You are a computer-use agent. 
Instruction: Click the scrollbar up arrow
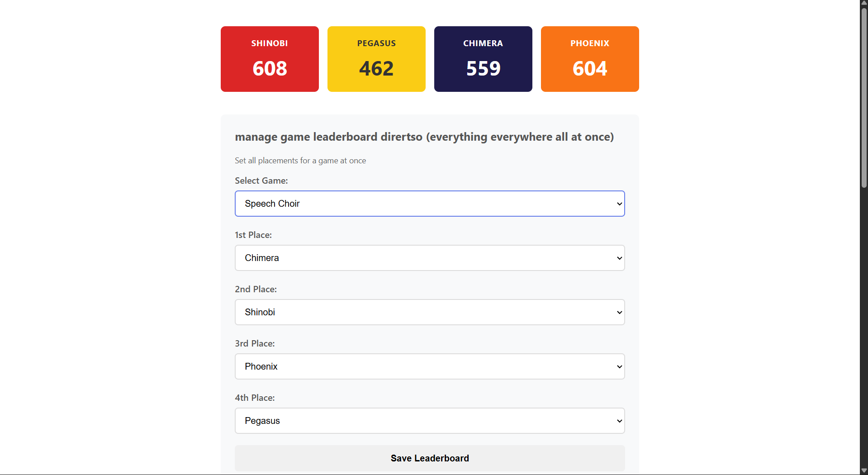863,4
